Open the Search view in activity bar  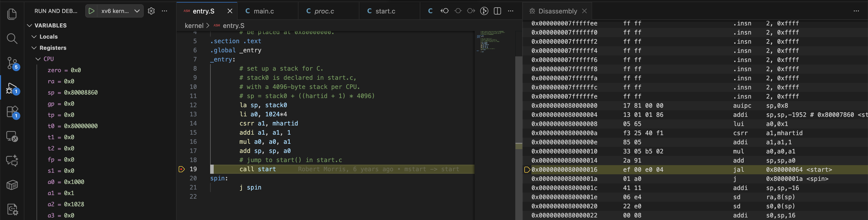point(12,39)
